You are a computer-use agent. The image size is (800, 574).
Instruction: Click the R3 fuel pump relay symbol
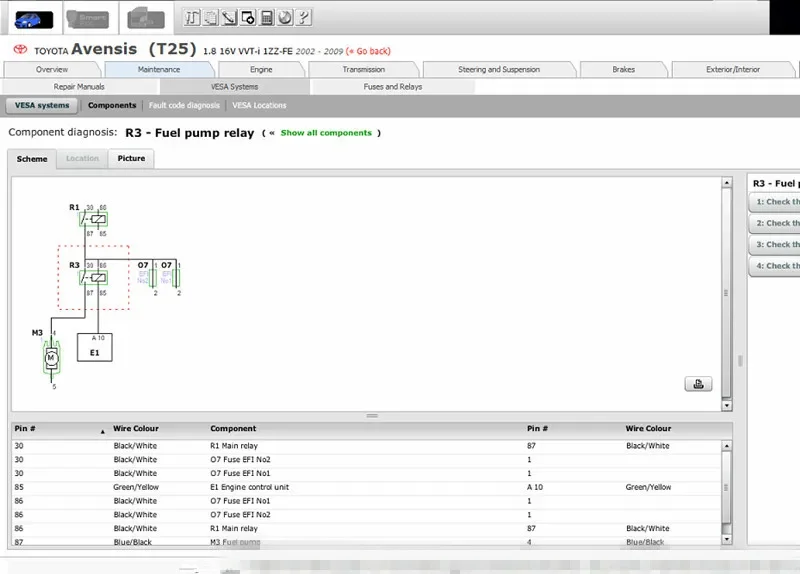(93, 278)
